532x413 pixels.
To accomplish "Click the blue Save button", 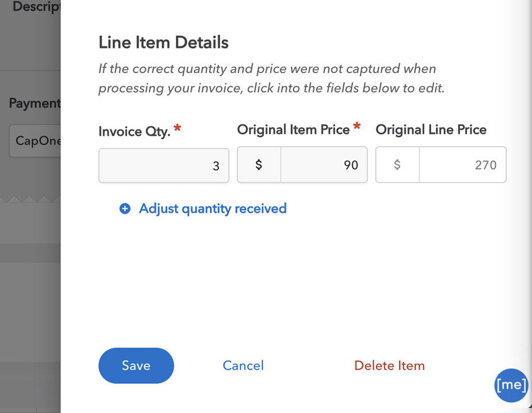I will [x=136, y=365].
